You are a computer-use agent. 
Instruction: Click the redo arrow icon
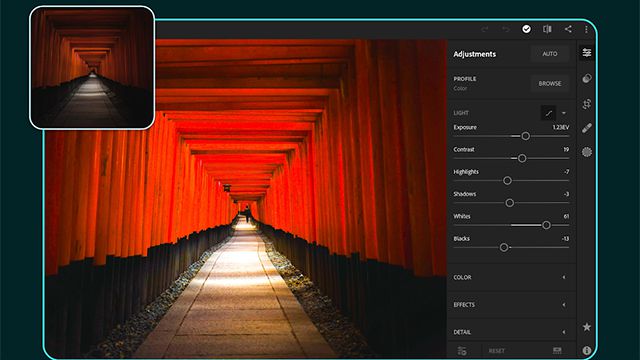[x=484, y=29]
